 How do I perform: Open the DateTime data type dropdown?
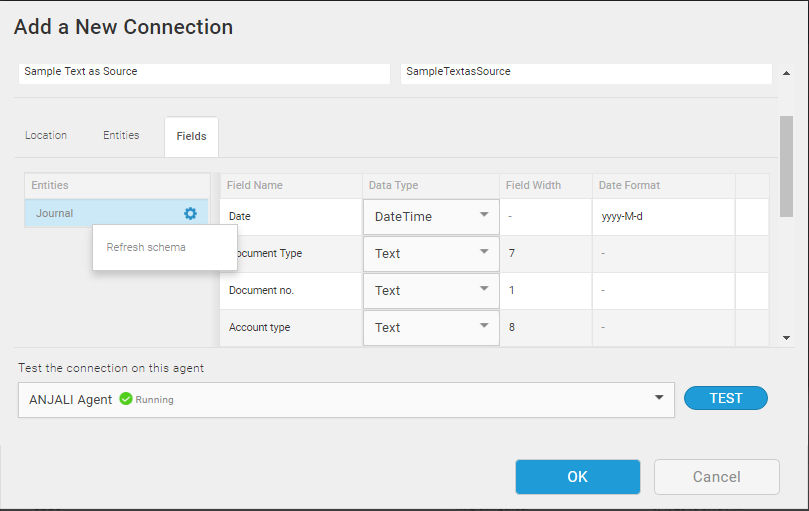431,216
